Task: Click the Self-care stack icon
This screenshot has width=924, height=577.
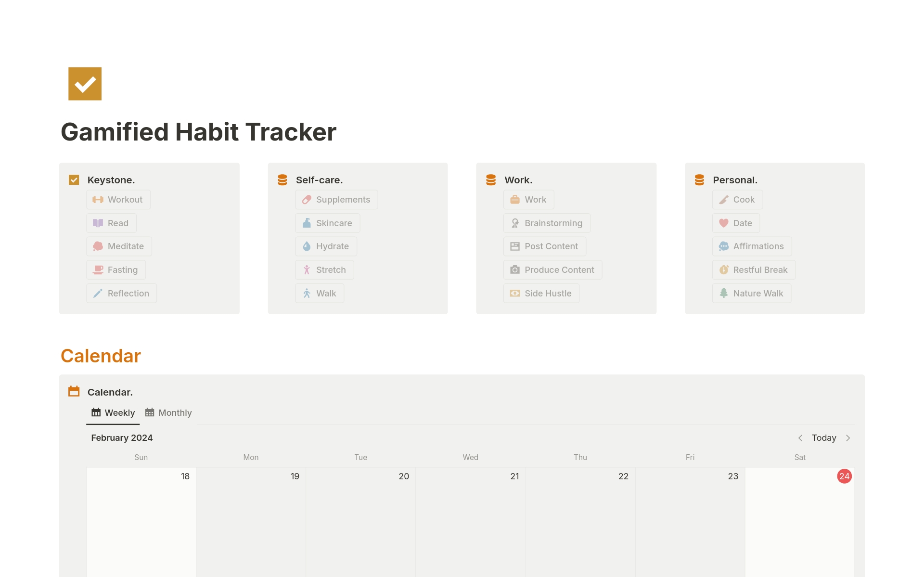Action: (282, 179)
